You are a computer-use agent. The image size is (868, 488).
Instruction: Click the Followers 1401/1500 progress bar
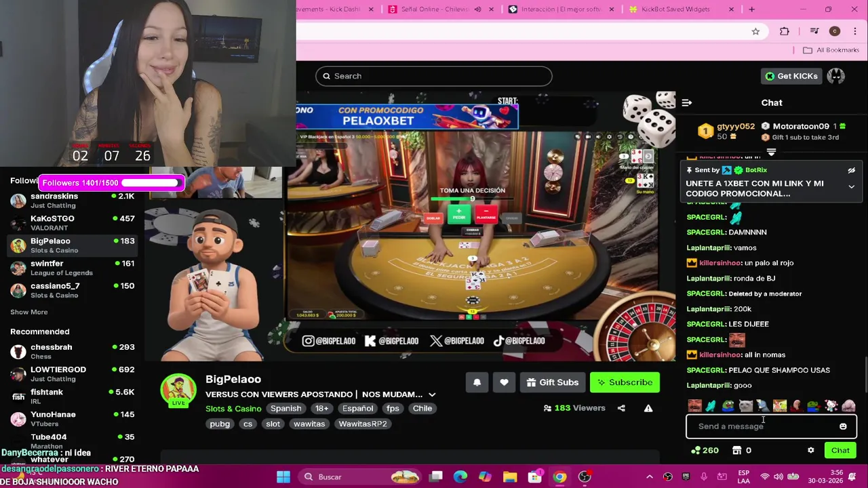pyautogui.click(x=113, y=182)
